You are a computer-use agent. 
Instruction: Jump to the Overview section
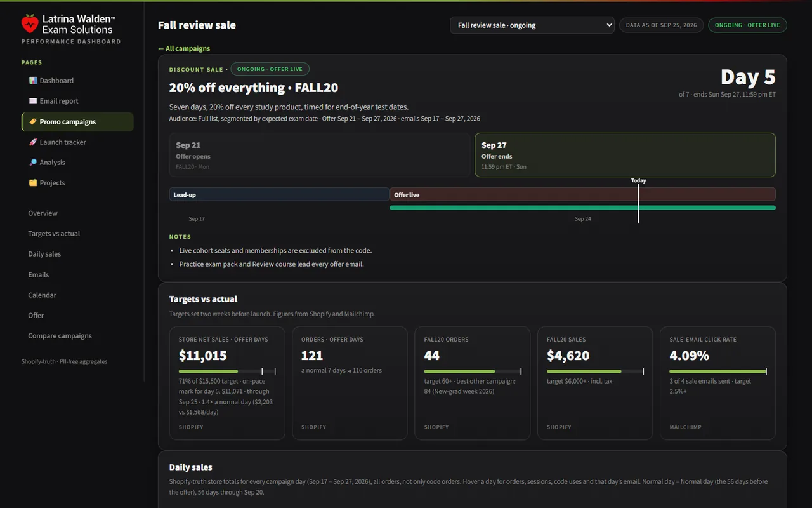click(x=43, y=213)
